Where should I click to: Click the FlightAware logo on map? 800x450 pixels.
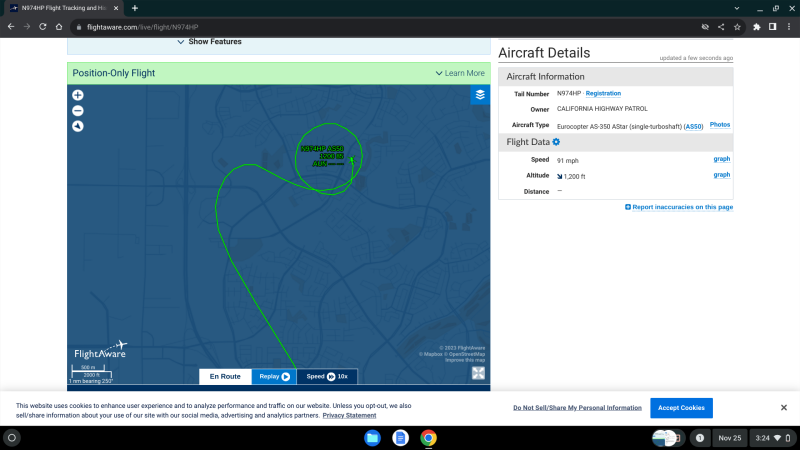[101, 350]
